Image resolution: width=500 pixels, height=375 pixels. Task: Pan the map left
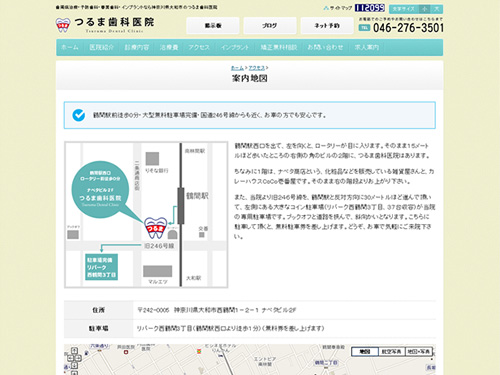(70, 358)
